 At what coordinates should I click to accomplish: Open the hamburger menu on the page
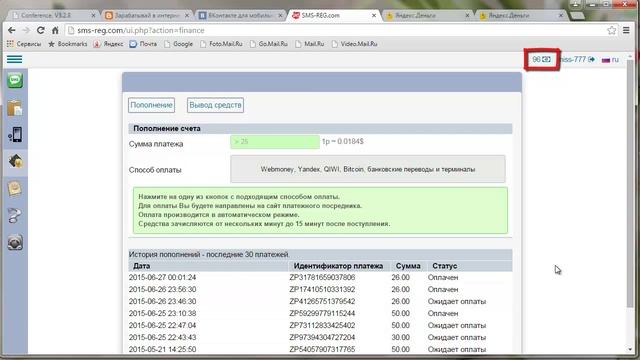pyautogui.click(x=14, y=59)
